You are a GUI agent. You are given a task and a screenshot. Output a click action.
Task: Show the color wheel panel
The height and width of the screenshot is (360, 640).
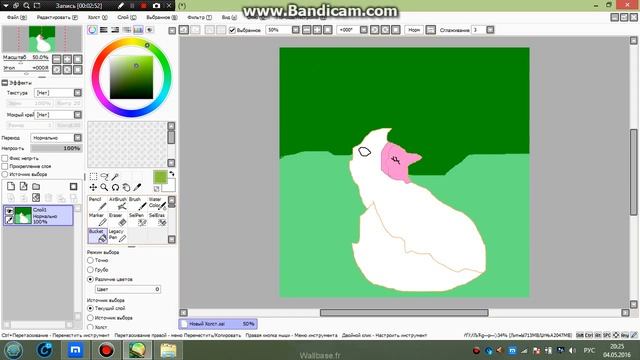92,30
